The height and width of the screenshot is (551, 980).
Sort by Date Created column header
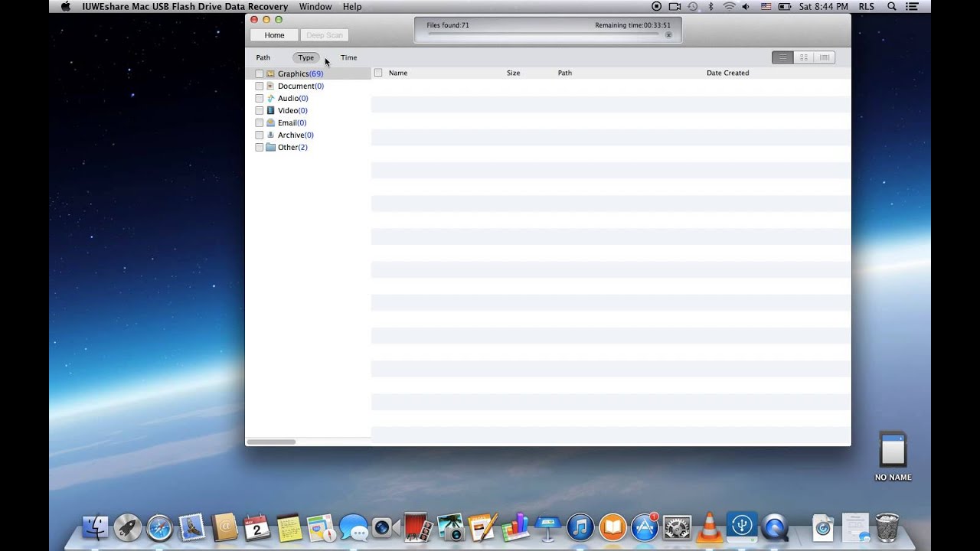727,73
